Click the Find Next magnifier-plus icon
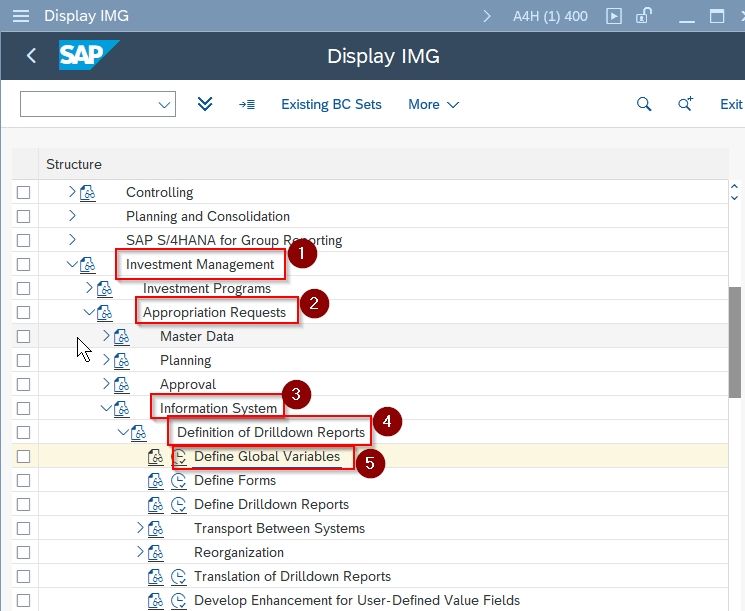 point(685,104)
